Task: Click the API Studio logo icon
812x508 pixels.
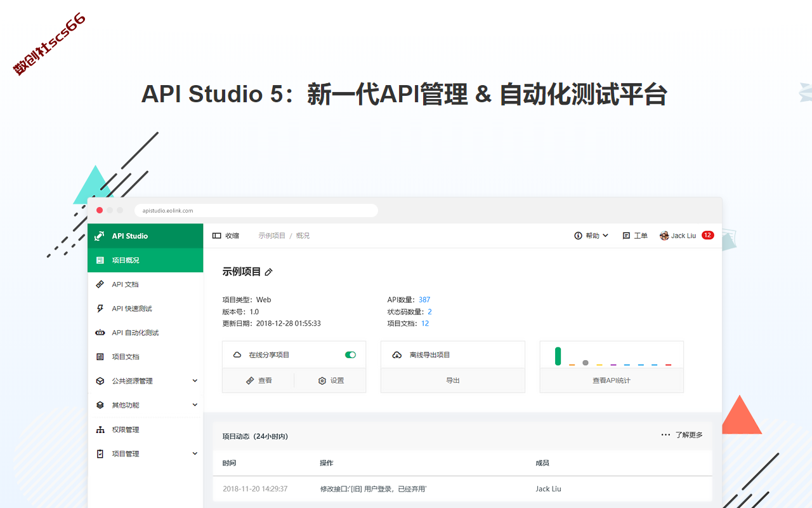Action: click(99, 236)
